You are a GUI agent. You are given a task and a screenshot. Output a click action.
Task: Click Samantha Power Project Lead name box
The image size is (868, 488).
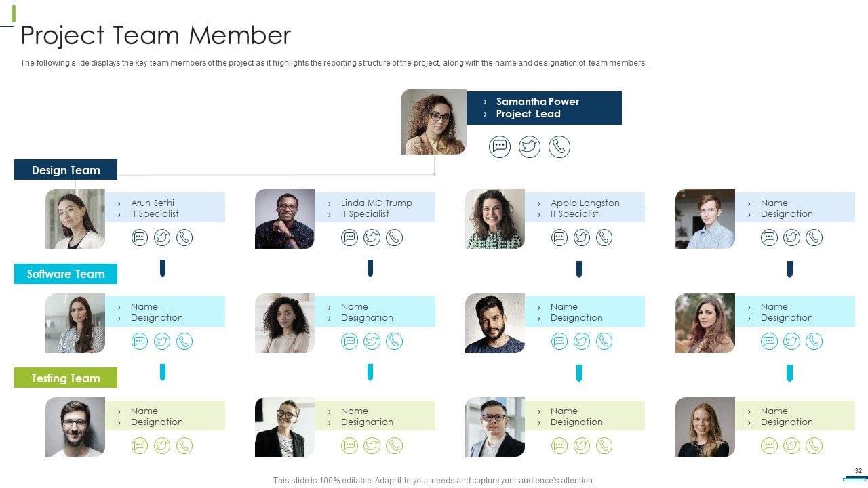[x=544, y=108]
